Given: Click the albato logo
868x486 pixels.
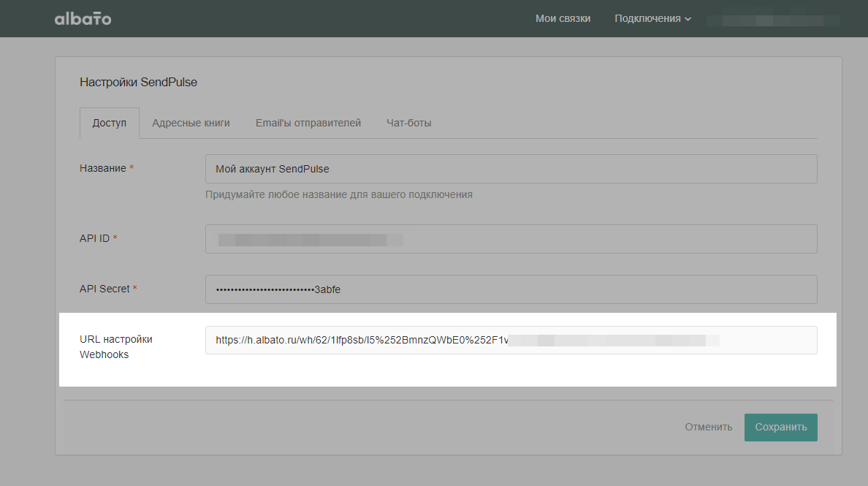Looking at the screenshot, I should click(x=83, y=19).
